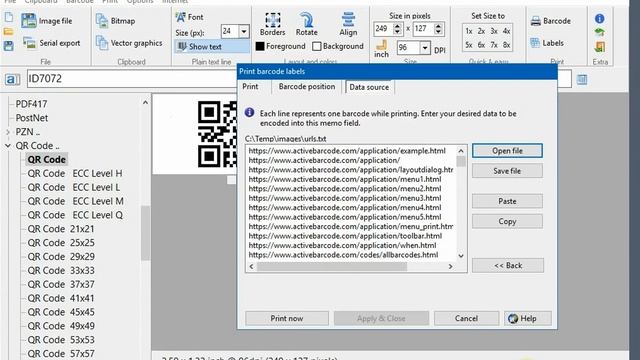640x360 pixels.
Task: Pick the Background color swatch
Action: click(x=317, y=47)
